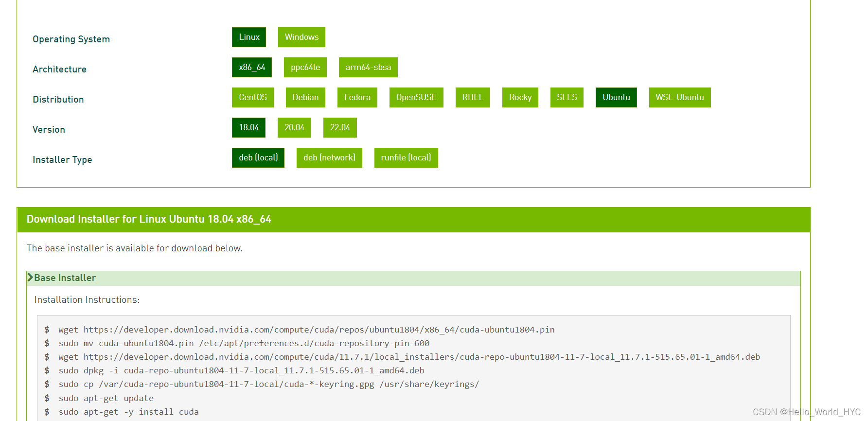
Task: Choose deb (network) installer type
Action: click(x=329, y=158)
